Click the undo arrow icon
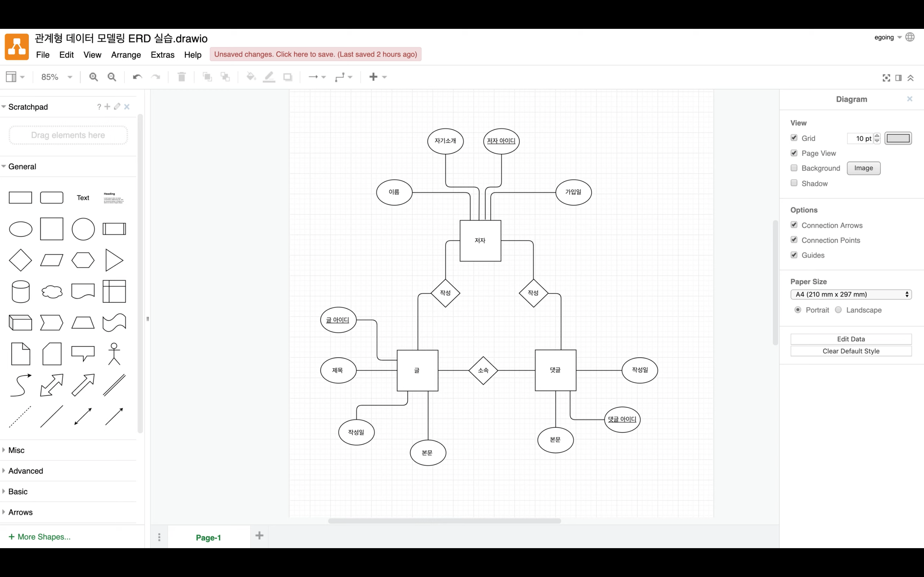 [x=137, y=77]
